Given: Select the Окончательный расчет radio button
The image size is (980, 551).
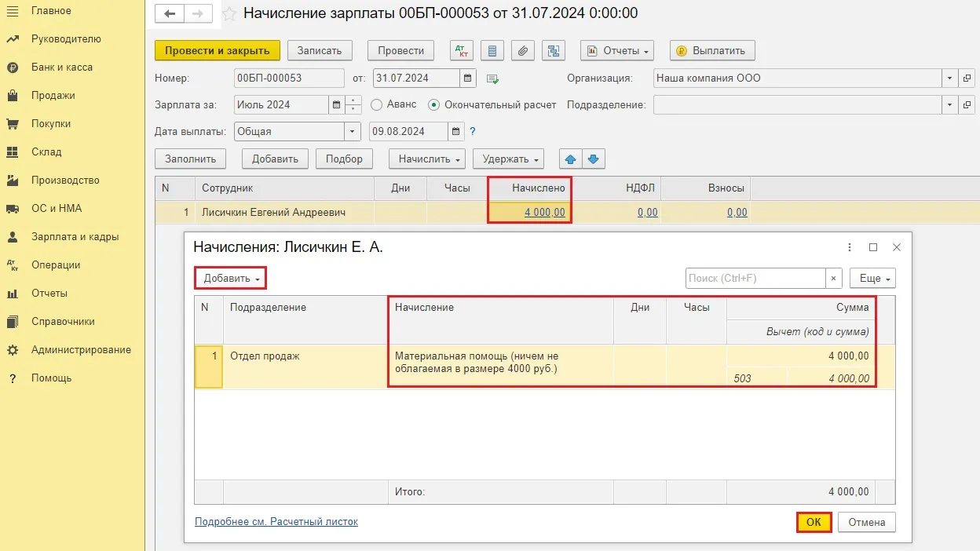Looking at the screenshot, I should pyautogui.click(x=434, y=104).
